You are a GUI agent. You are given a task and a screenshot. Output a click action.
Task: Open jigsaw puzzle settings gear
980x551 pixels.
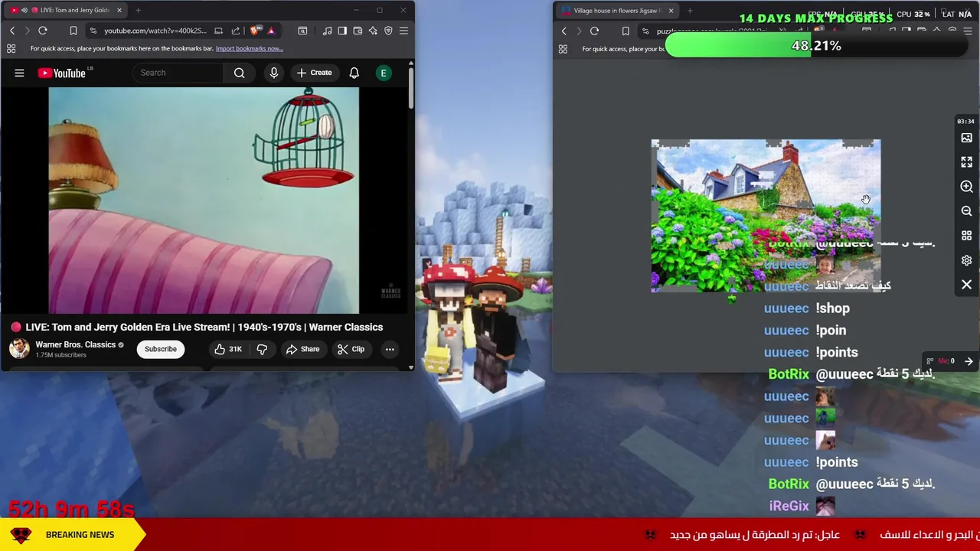[966, 260]
